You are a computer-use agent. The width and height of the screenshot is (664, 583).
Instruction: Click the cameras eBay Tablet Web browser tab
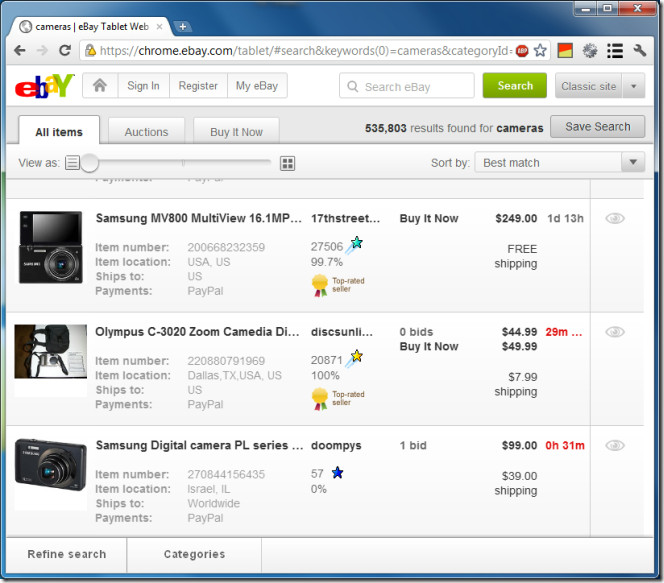click(90, 27)
